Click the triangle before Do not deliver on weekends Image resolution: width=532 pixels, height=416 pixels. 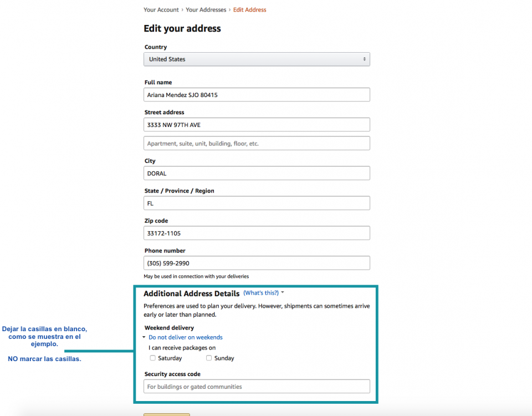coord(144,337)
